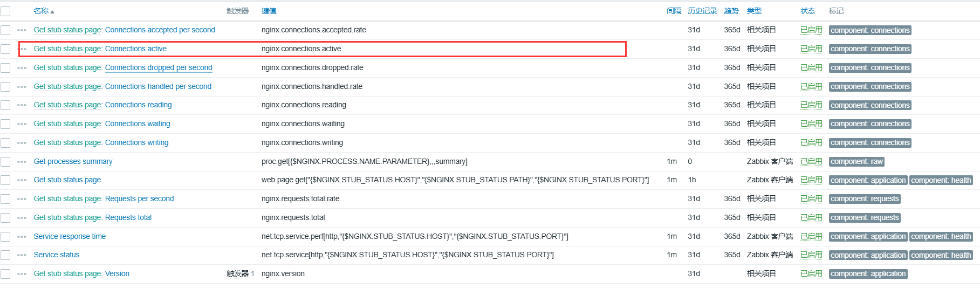Click the three-dot menu for Connections waiting
The height and width of the screenshot is (288, 980).
click(22, 124)
